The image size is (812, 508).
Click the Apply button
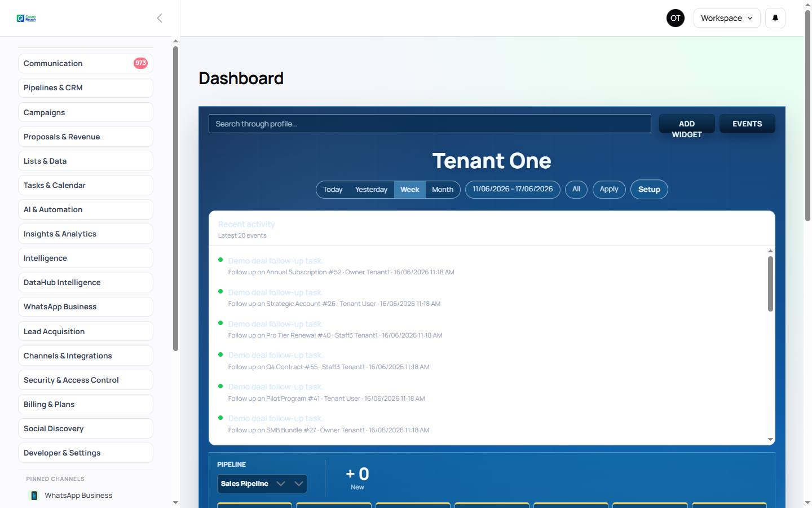pos(609,189)
